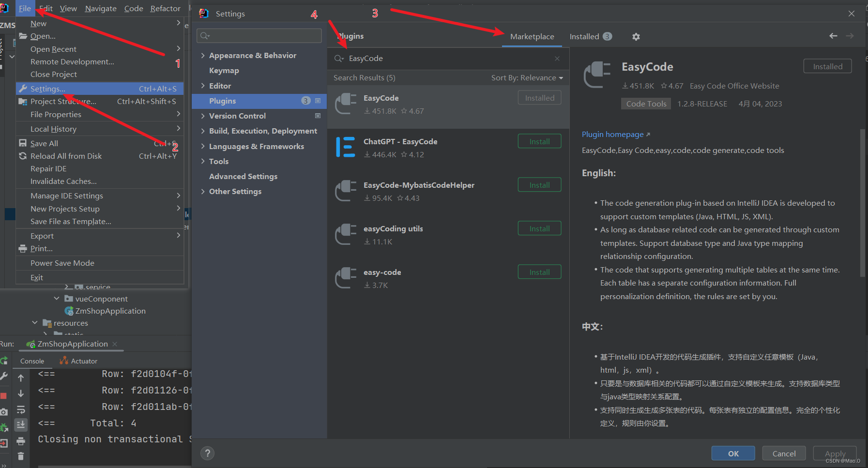Collapse the resources folder
868x468 pixels.
pos(35,323)
